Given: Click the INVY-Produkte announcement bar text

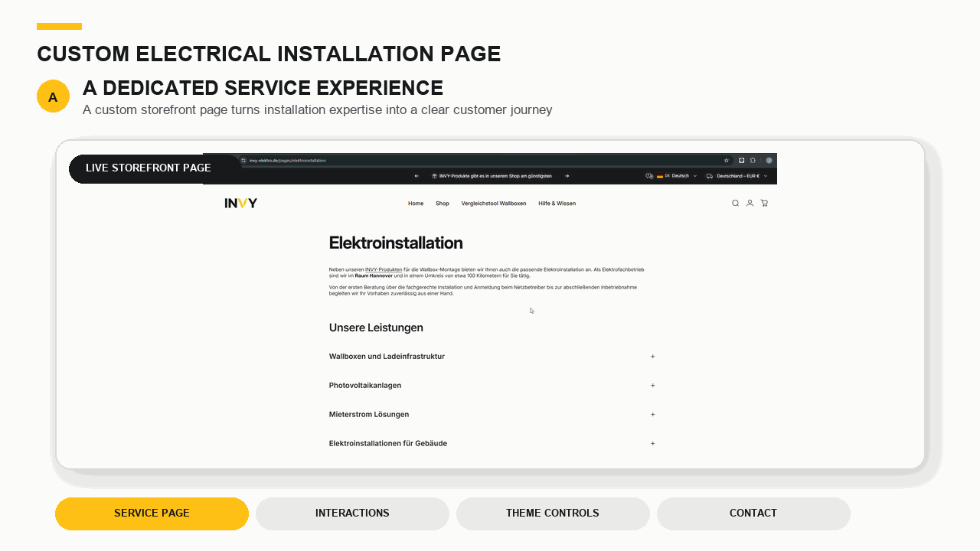Looking at the screenshot, I should point(495,176).
